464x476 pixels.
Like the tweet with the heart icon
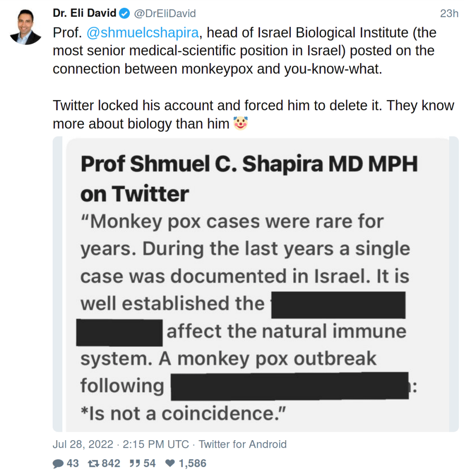pos(170,463)
